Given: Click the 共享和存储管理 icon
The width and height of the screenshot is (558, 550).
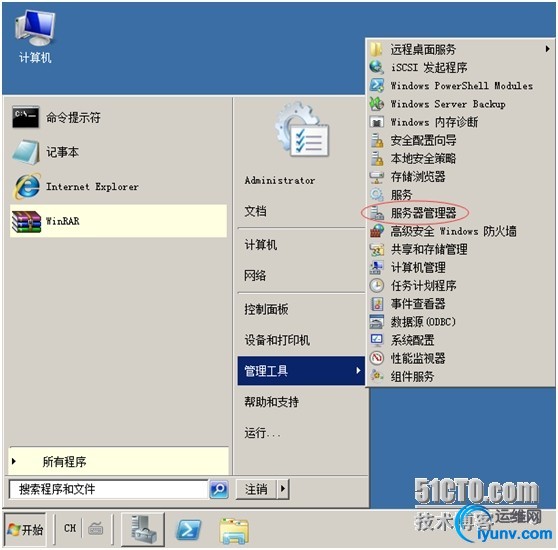Looking at the screenshot, I should click(x=376, y=249).
